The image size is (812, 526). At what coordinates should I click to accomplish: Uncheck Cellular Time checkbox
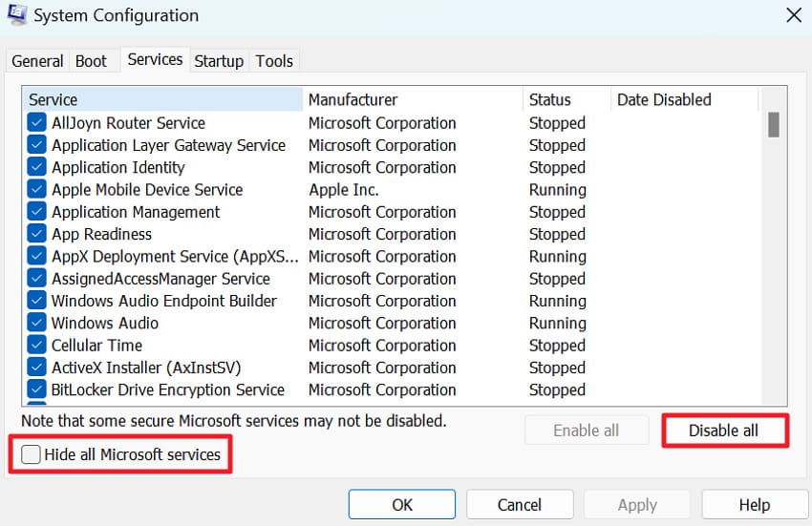coord(36,346)
